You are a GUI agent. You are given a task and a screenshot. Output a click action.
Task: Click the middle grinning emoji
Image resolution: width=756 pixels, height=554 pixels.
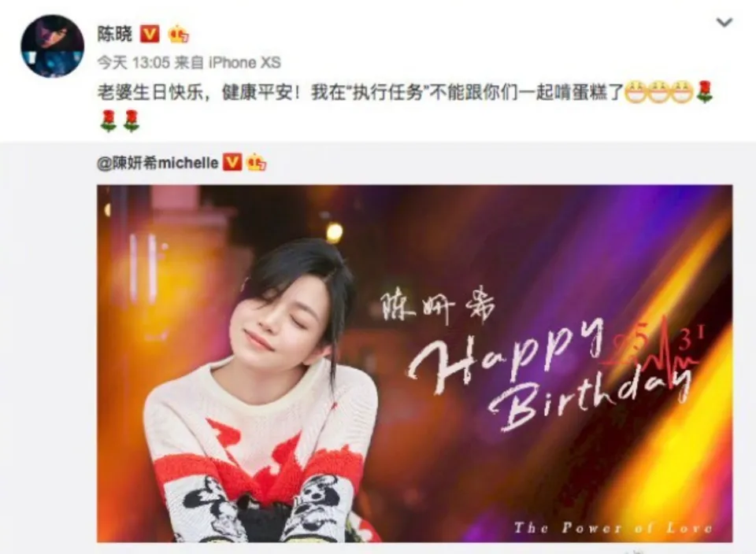coord(658,92)
